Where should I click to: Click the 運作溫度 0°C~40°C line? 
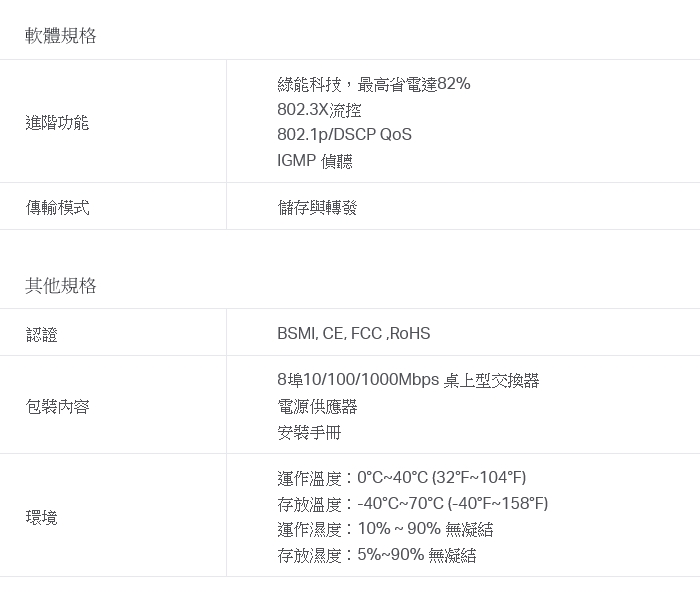[401, 478]
